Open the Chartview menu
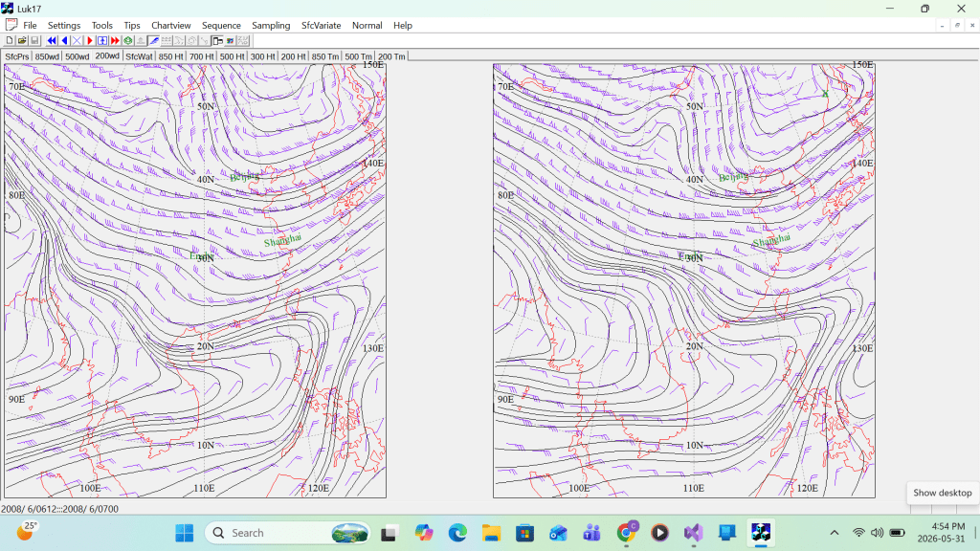 pyautogui.click(x=170, y=26)
